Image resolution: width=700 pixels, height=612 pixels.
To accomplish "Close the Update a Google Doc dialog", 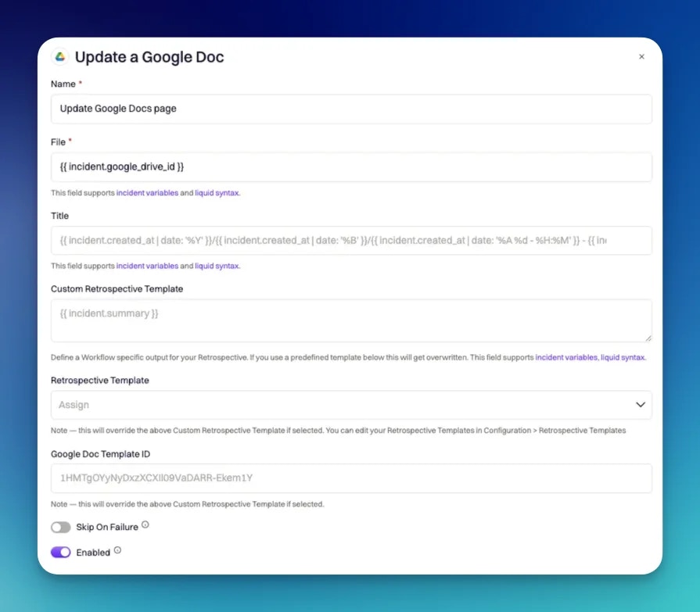I will pyautogui.click(x=641, y=56).
